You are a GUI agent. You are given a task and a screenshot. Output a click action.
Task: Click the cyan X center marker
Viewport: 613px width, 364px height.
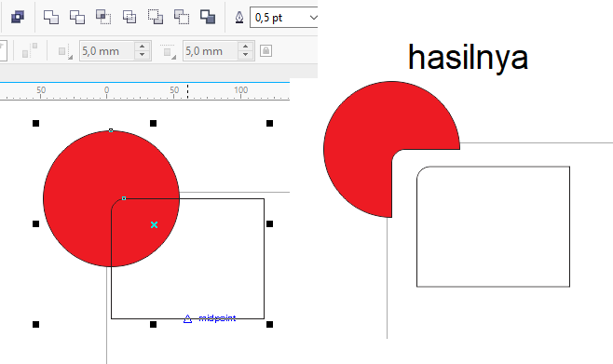(x=154, y=224)
